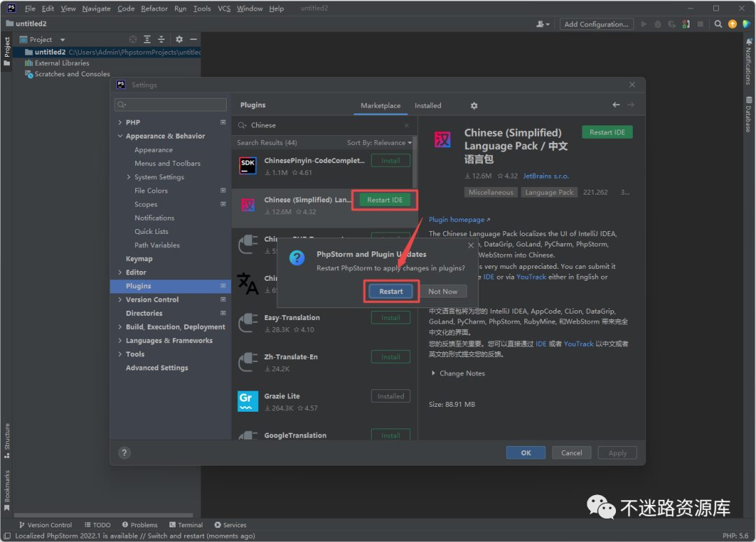The width and height of the screenshot is (756, 542).
Task: Click the forward arrow in Settings
Action: [631, 104]
